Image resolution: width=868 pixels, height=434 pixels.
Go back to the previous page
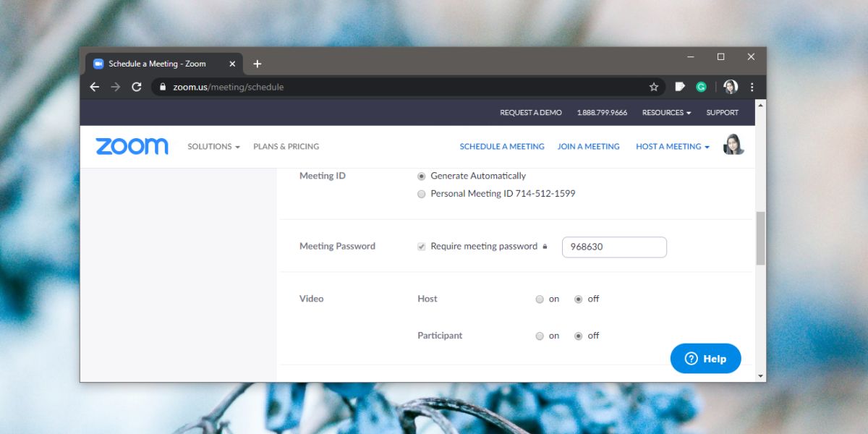[95, 87]
